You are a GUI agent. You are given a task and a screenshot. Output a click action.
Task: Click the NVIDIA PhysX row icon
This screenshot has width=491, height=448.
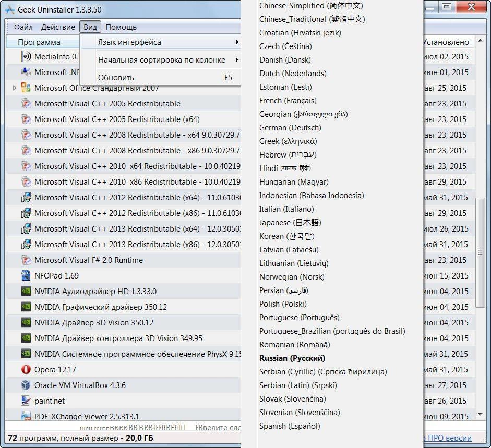26,354
